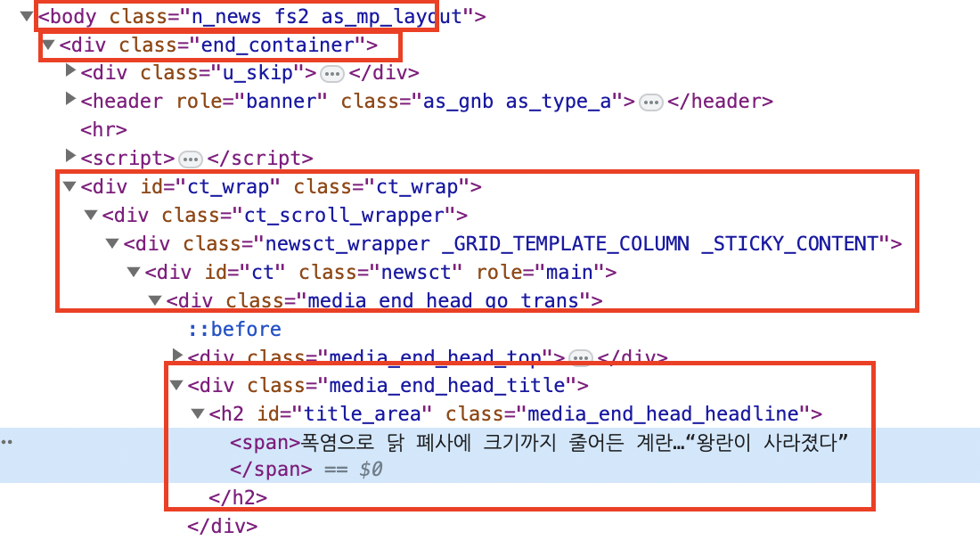Collapse the ct_wrap div
980x540 pixels.
point(69,186)
